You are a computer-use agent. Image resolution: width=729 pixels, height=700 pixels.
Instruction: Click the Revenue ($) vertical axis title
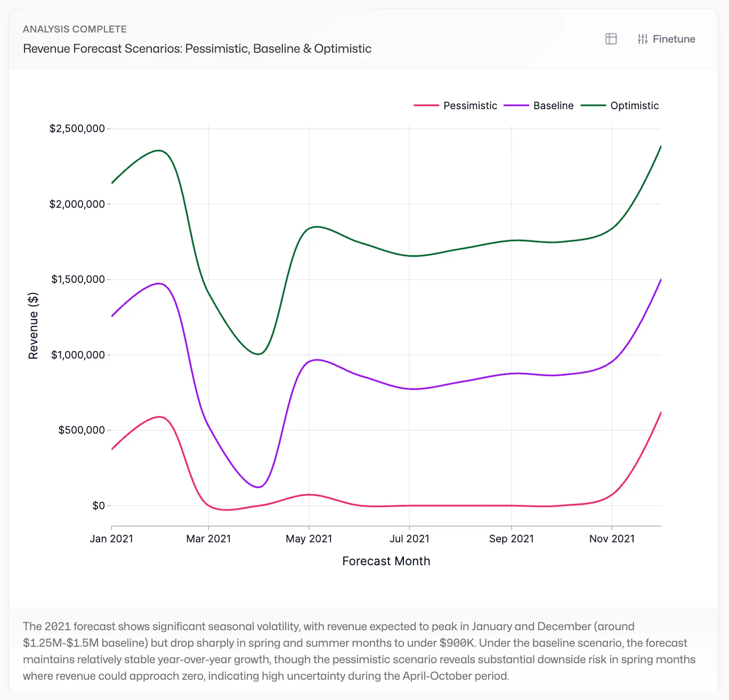[x=33, y=325]
